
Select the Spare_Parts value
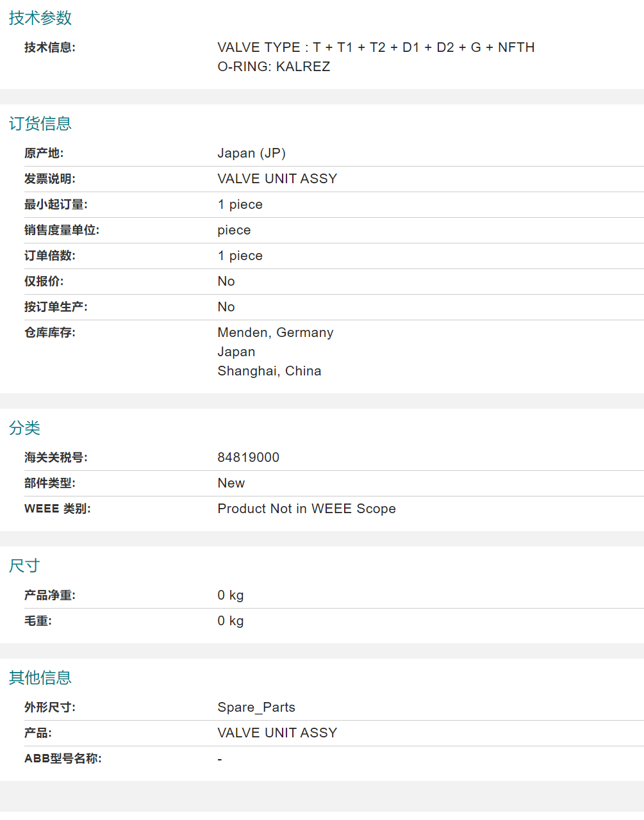tap(256, 707)
